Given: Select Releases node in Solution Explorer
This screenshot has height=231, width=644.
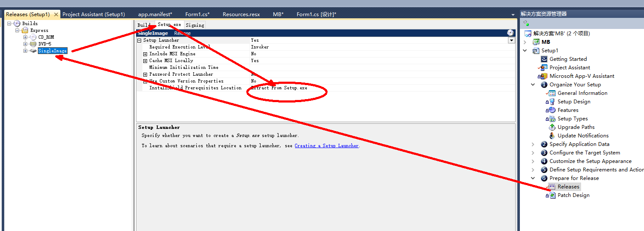Looking at the screenshot, I should [x=568, y=186].
